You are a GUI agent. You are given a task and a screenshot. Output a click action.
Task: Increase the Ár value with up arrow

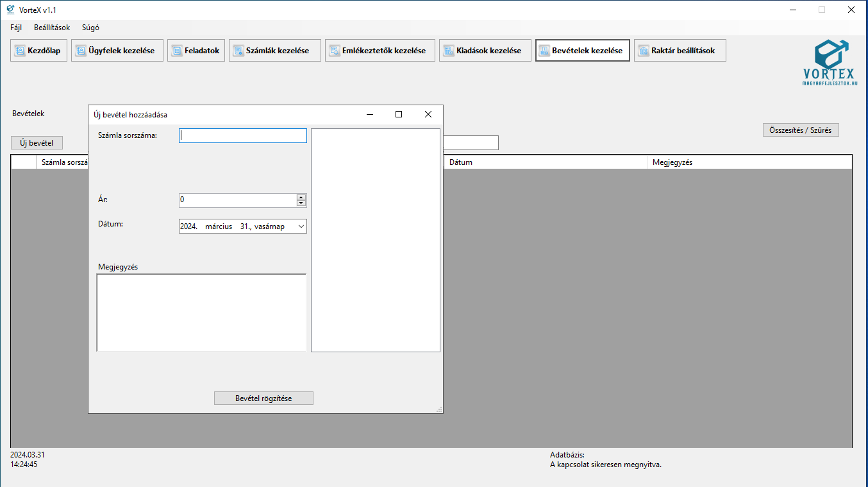tap(301, 197)
